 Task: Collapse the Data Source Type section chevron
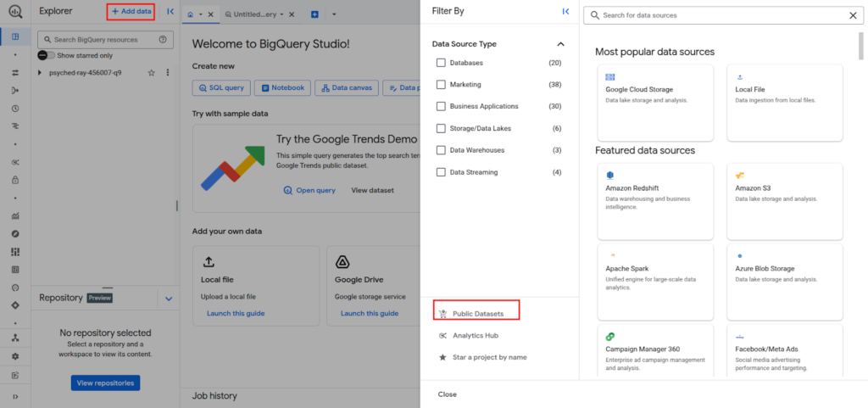560,44
